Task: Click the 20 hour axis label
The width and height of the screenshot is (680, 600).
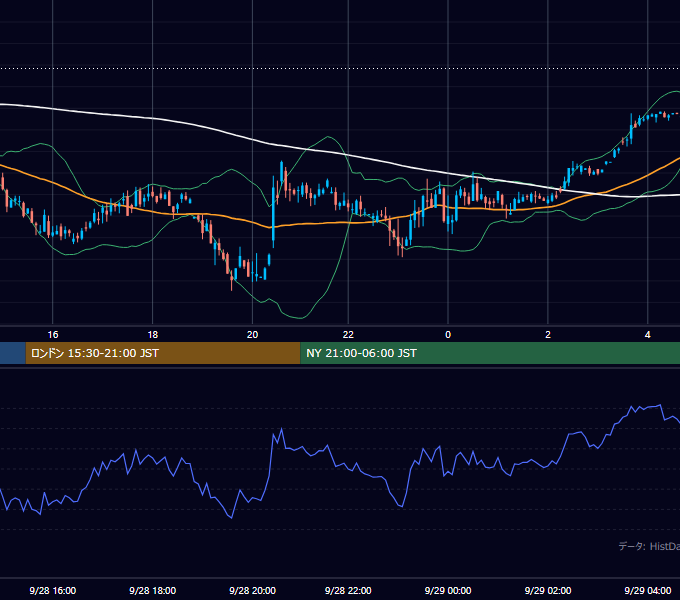Action: pos(252,335)
